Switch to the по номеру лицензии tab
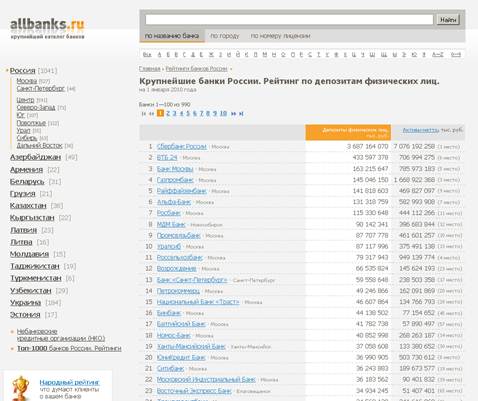478x401 pixels. pyautogui.click(x=280, y=36)
